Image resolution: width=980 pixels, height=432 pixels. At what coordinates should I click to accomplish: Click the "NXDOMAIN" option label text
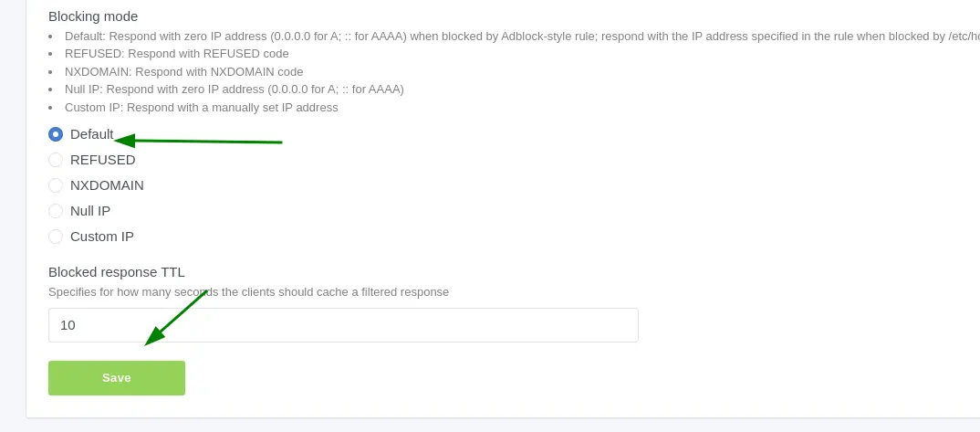tap(107, 185)
